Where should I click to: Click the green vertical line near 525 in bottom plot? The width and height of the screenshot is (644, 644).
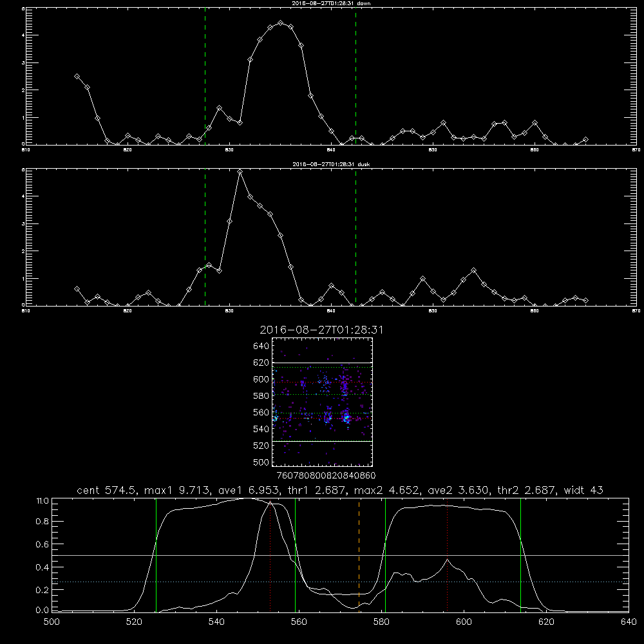pyautogui.click(x=156, y=554)
